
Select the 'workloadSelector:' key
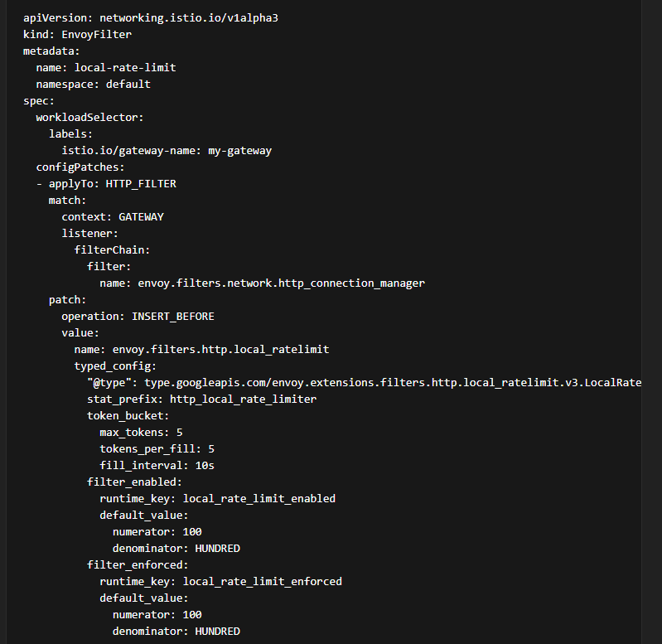[x=89, y=117]
